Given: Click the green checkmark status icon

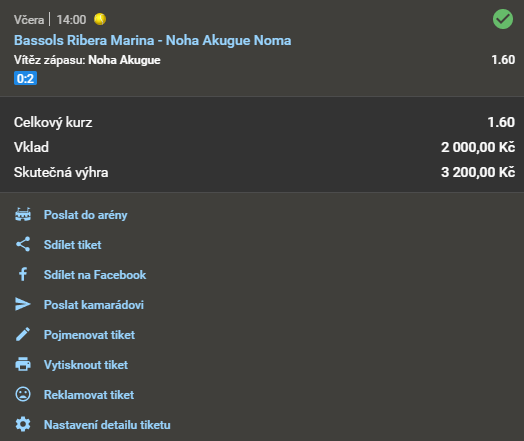Looking at the screenshot, I should click(503, 19).
